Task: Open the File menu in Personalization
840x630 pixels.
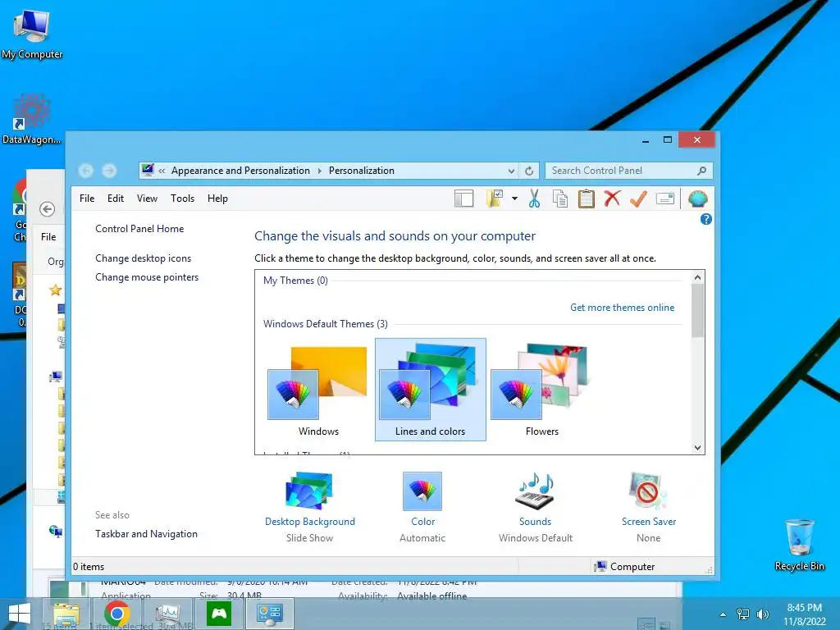Action: pyautogui.click(x=87, y=199)
